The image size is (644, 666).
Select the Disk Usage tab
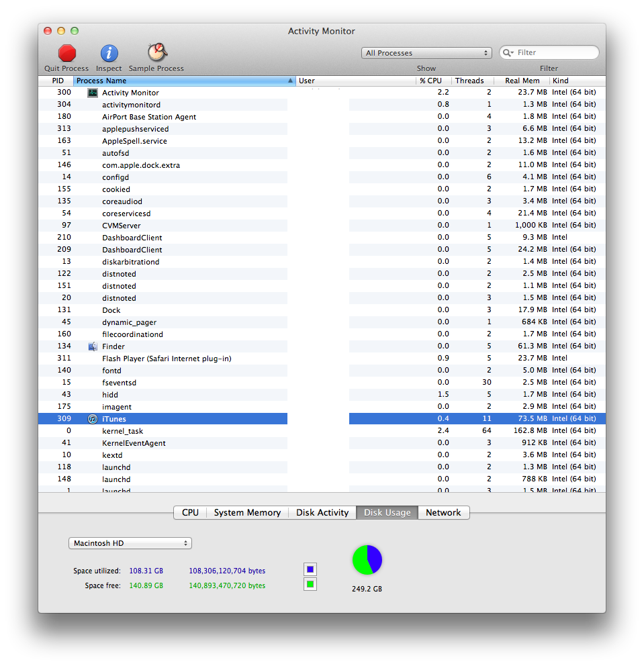[387, 513]
